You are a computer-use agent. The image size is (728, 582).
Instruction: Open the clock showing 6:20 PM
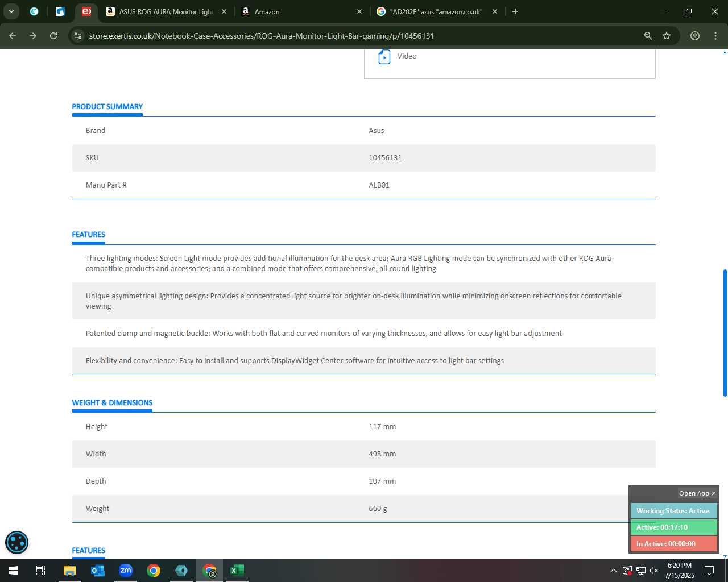(x=680, y=571)
